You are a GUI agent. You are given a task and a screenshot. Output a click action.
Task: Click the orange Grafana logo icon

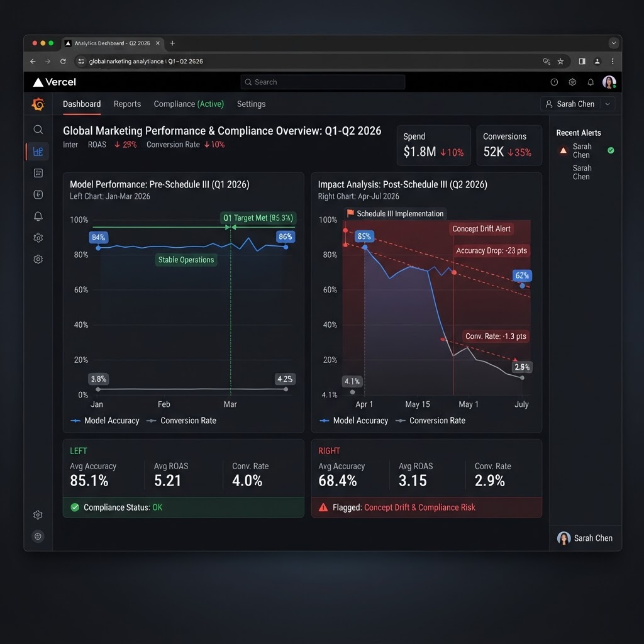pos(38,104)
